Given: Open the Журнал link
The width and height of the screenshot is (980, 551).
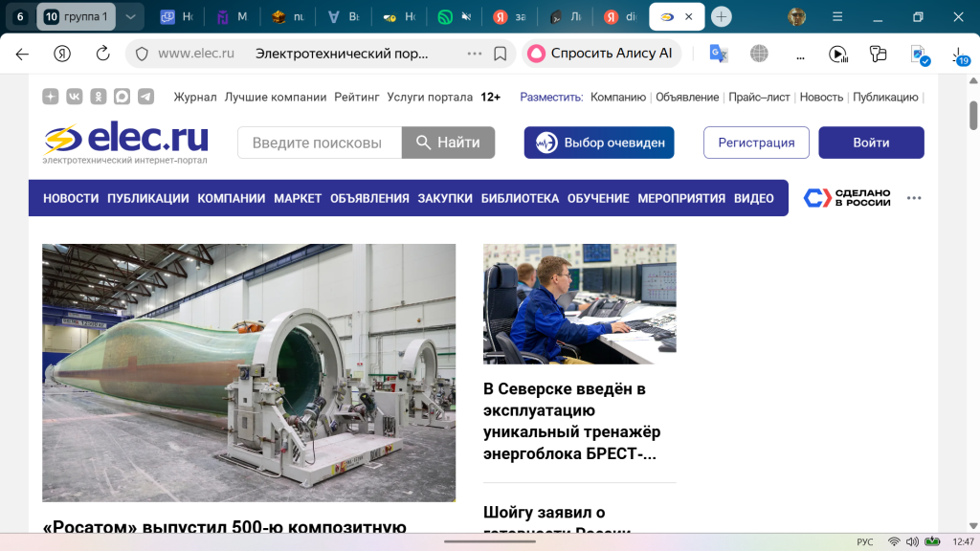Looking at the screenshot, I should pos(195,97).
